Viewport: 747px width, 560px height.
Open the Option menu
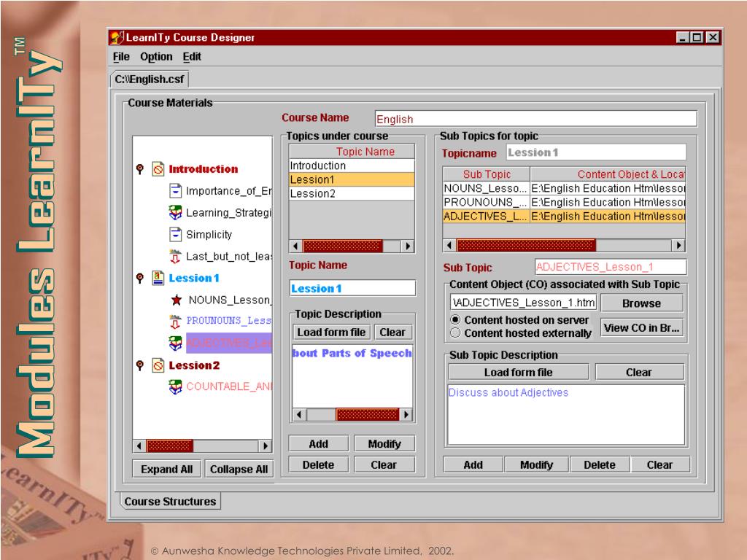(156, 57)
